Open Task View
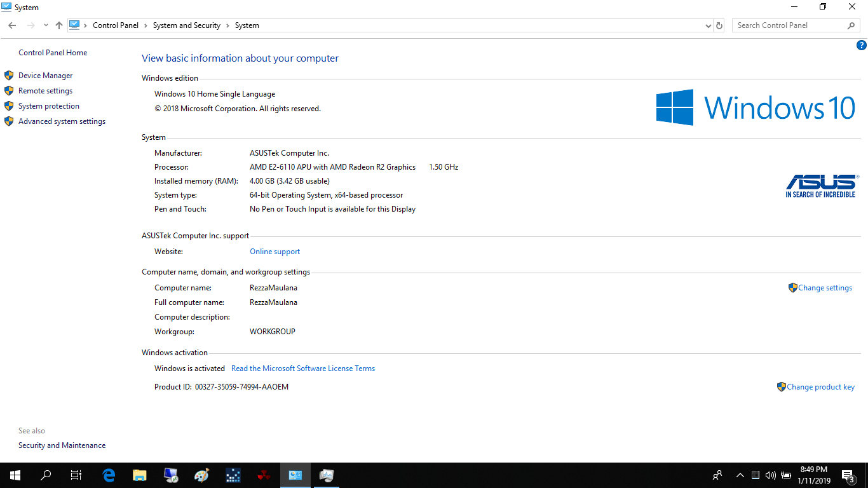Viewport: 868px width, 488px height. [x=76, y=475]
